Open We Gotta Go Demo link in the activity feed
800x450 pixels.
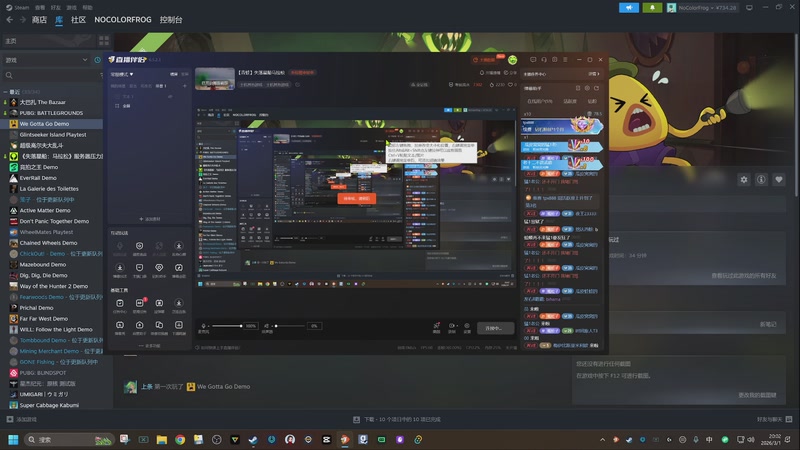(x=223, y=386)
